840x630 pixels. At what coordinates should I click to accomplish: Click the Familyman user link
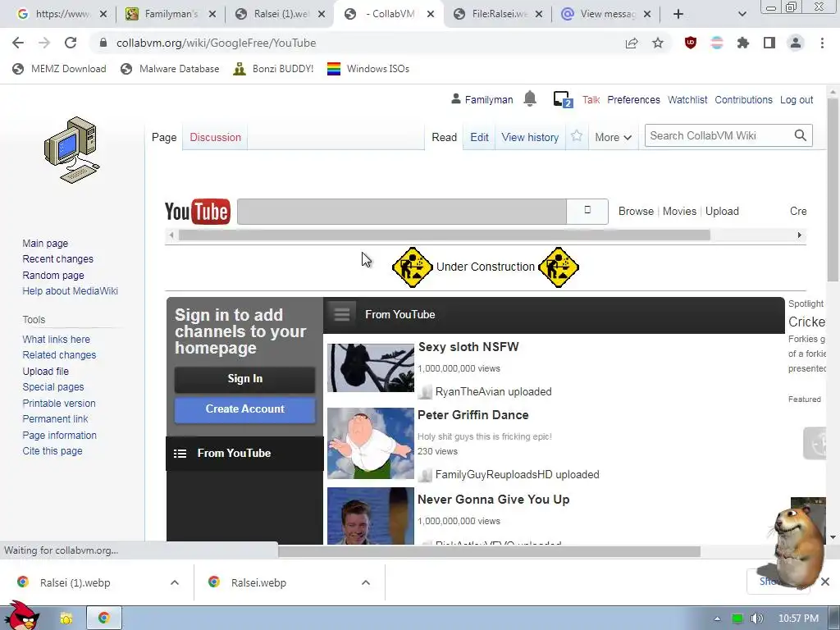pyautogui.click(x=489, y=99)
